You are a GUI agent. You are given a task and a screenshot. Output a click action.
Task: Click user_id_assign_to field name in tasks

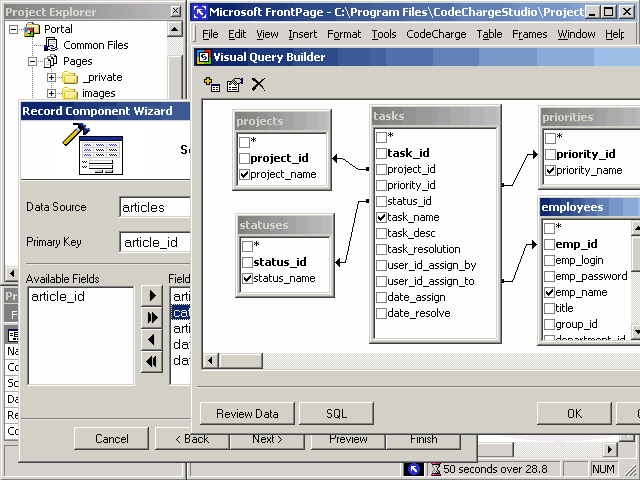(x=431, y=282)
